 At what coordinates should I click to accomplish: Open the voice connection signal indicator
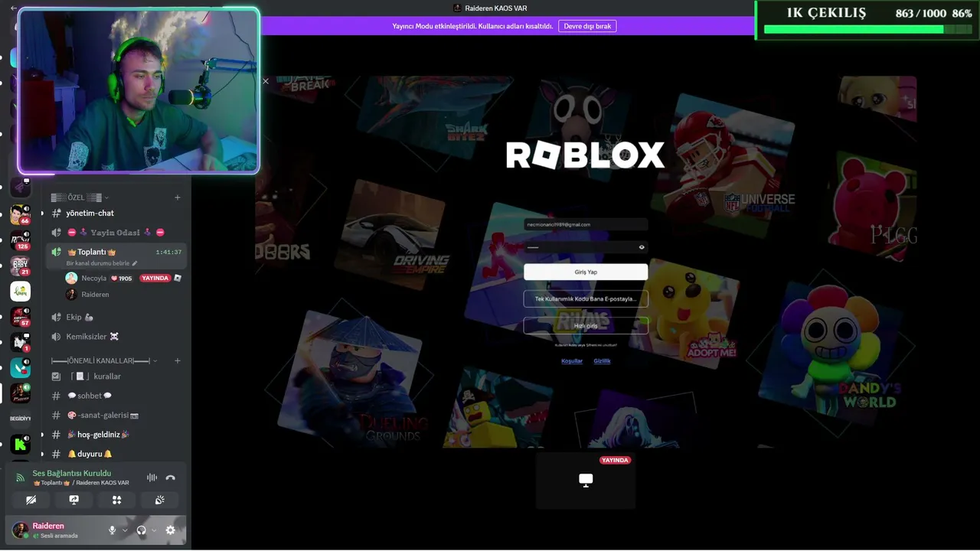tap(21, 478)
